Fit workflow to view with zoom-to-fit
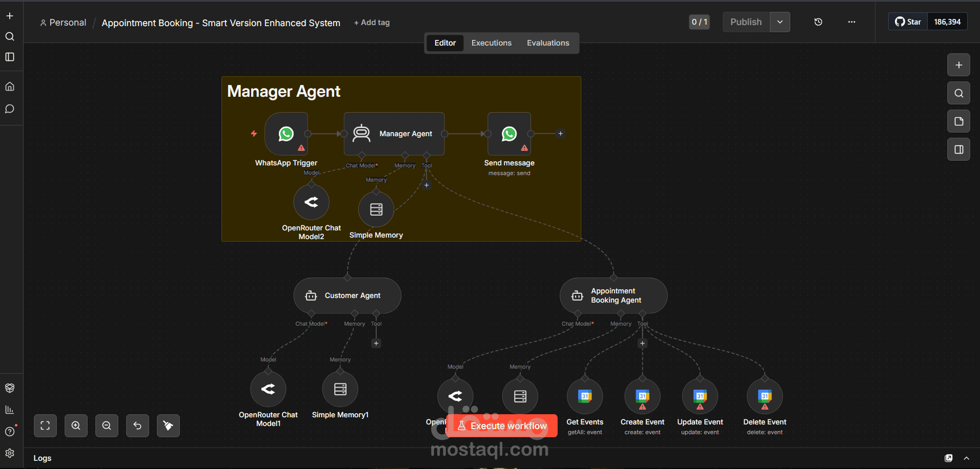 (x=45, y=425)
